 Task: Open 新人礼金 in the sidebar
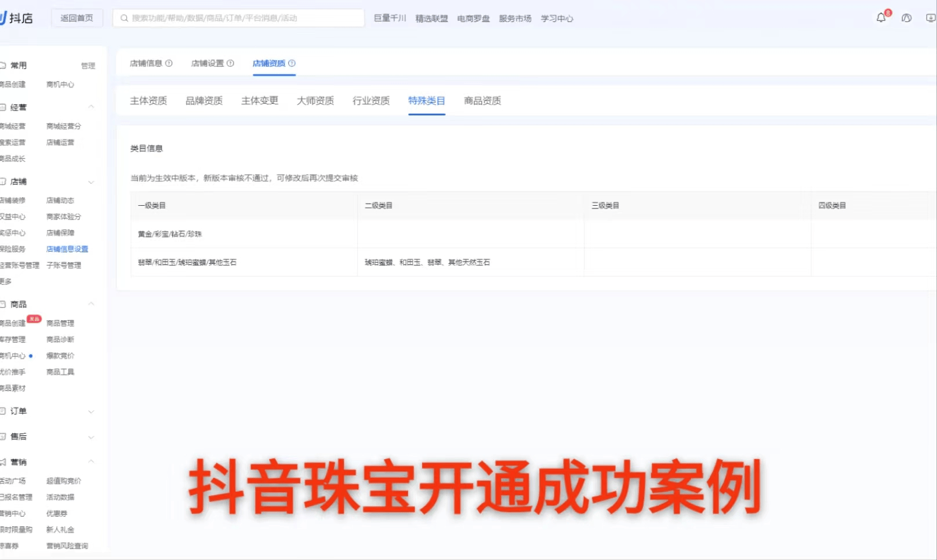(60, 529)
